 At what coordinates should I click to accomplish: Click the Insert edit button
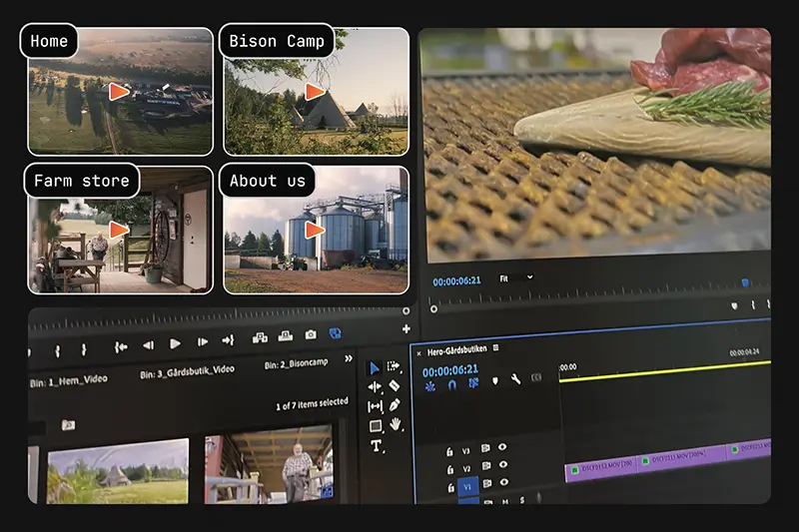coord(260,338)
